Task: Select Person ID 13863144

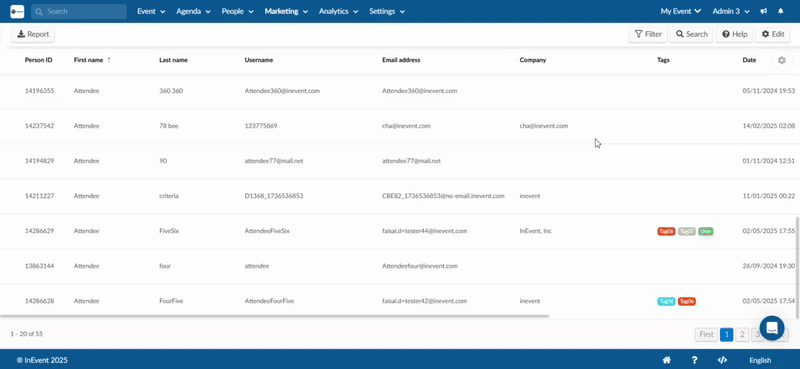Action: click(39, 266)
